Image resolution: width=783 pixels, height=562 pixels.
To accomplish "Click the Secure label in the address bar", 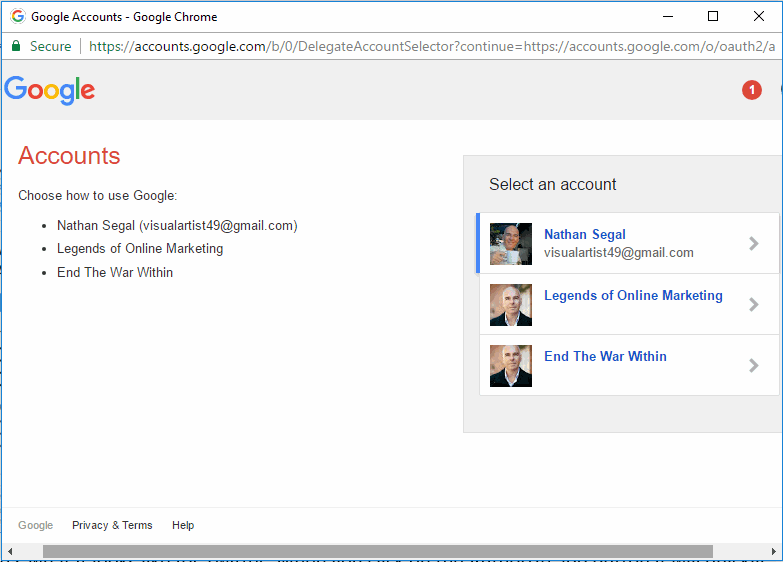I will pyautogui.click(x=50, y=46).
